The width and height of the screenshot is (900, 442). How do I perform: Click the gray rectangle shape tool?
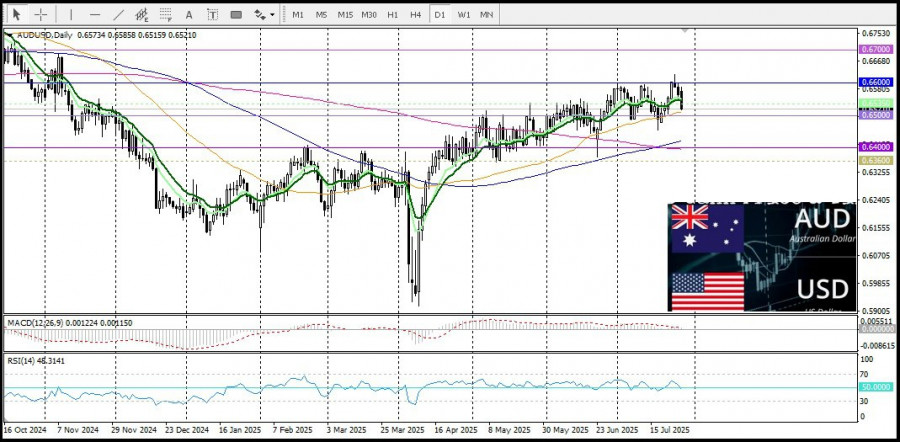[236, 14]
